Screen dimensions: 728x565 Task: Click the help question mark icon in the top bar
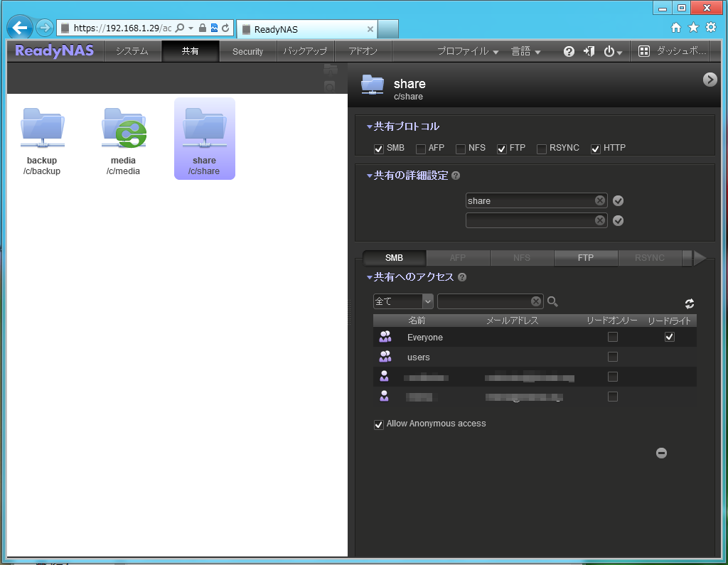569,51
